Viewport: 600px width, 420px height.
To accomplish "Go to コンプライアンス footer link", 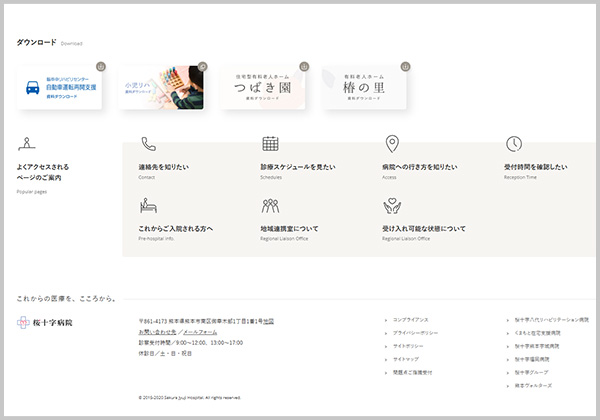I will [x=412, y=320].
